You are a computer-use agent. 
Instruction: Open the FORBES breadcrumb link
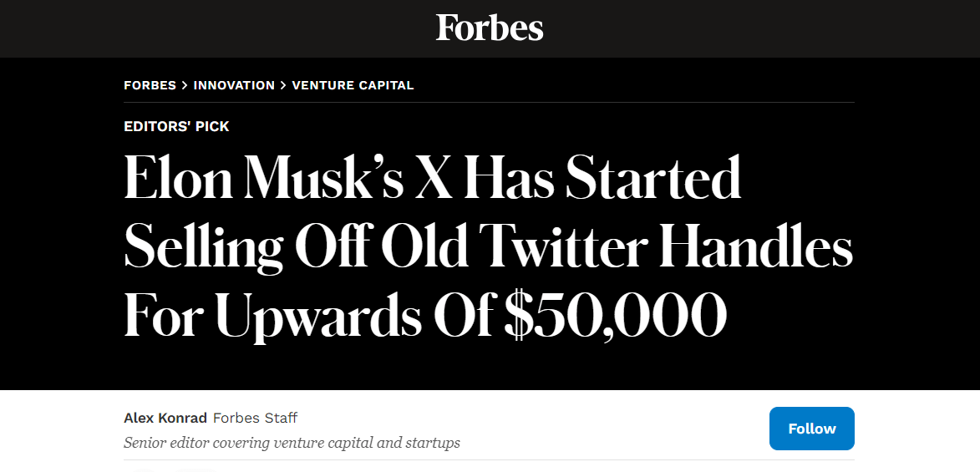pos(150,85)
